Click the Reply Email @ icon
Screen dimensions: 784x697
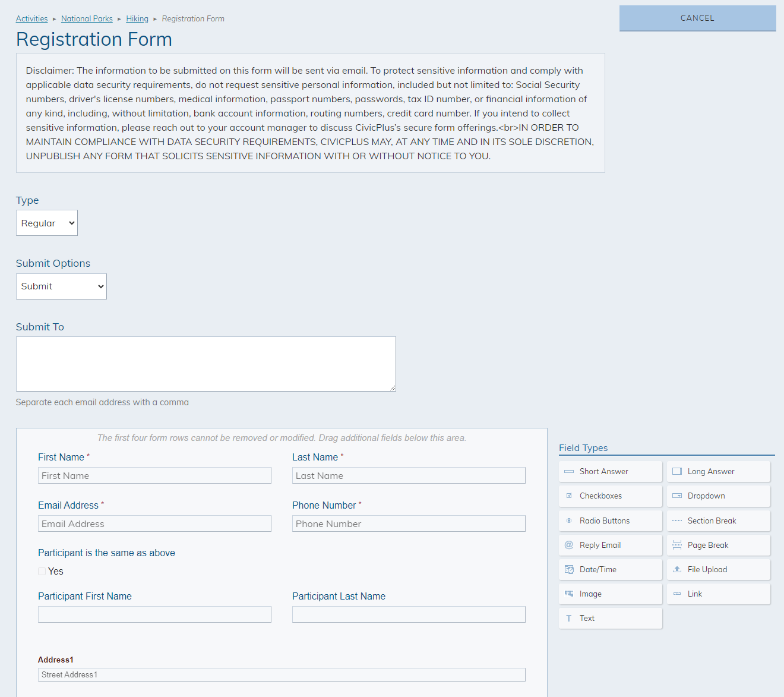click(569, 545)
